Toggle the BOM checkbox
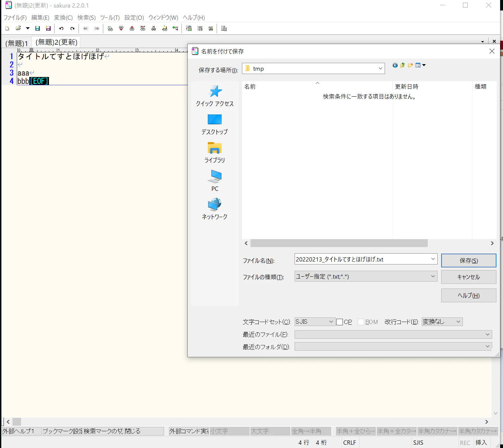Screen dimensions: 503x448 click(x=361, y=322)
